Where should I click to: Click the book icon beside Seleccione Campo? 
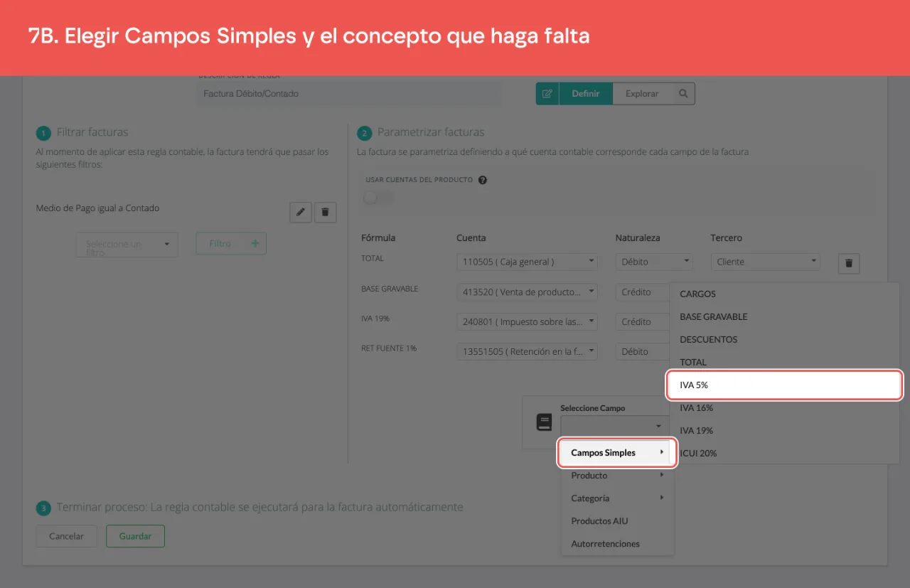pyautogui.click(x=544, y=422)
